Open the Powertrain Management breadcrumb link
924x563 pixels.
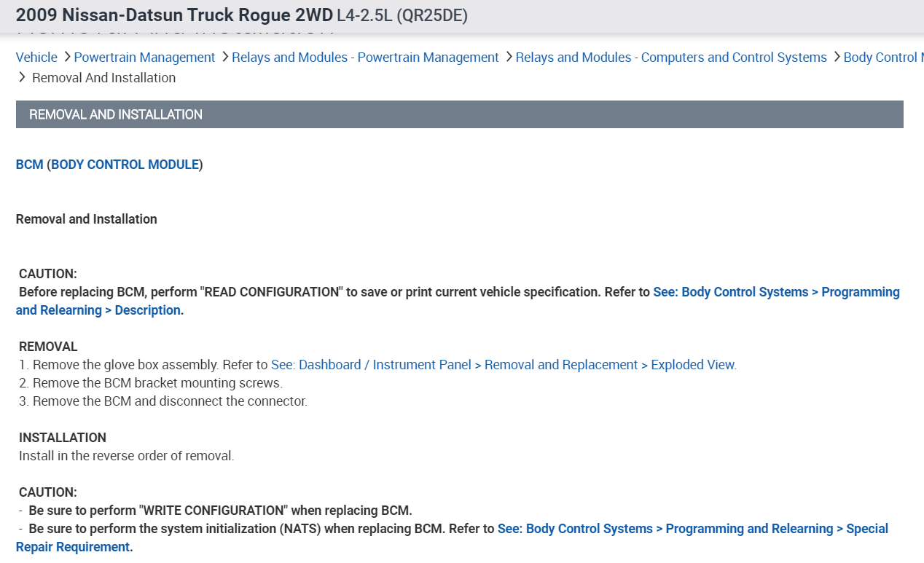(x=144, y=58)
